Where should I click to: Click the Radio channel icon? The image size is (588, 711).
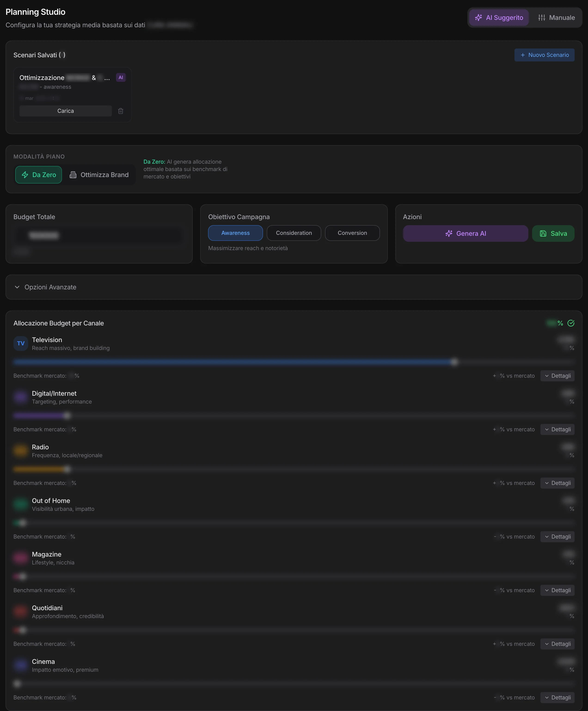tap(21, 450)
